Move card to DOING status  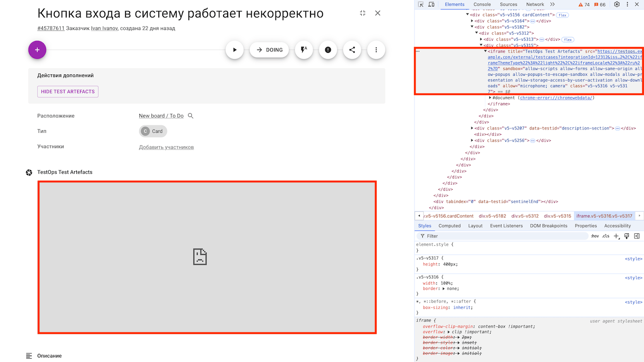coord(269,50)
